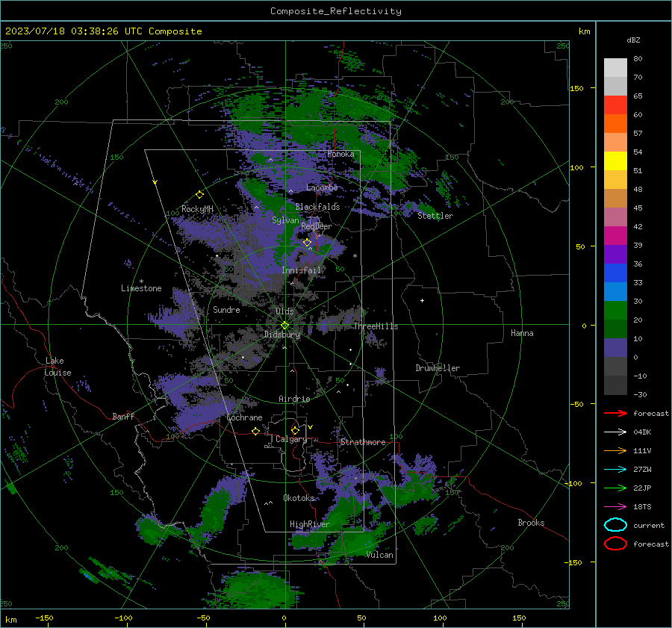The width and height of the screenshot is (672, 628).
Task: Click the magenta 18TS arrow legend icon
Action: click(615, 507)
